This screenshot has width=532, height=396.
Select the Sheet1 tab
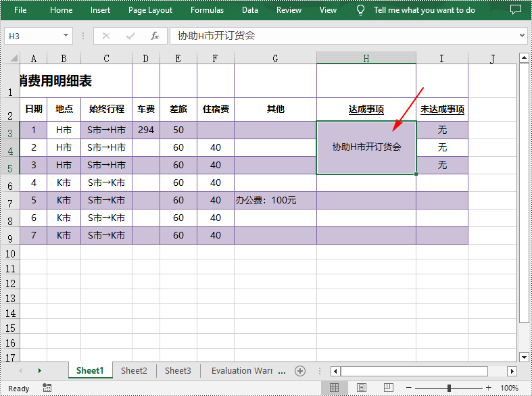pos(90,370)
